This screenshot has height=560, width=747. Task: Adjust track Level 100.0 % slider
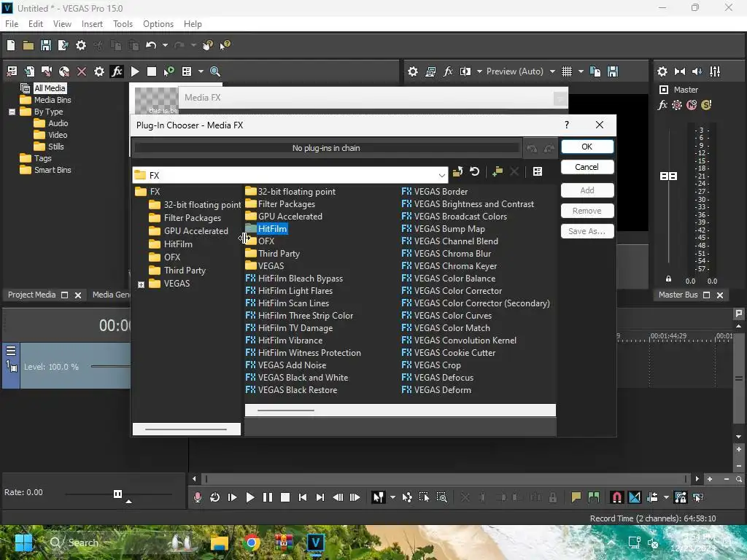[x=111, y=367]
